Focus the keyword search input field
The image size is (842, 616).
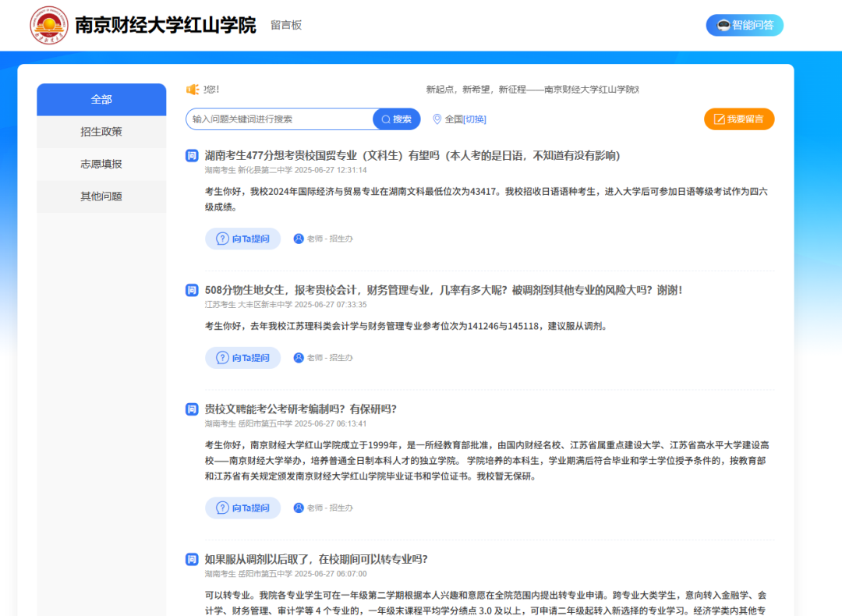(x=280, y=119)
